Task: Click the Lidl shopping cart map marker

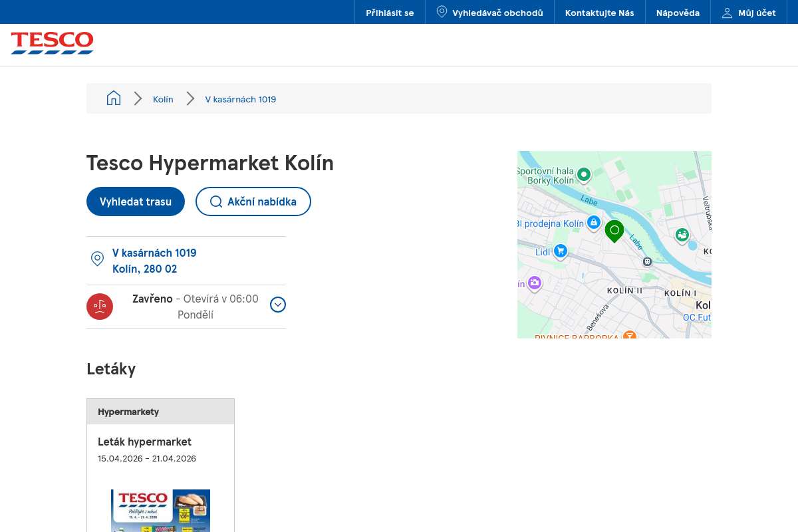Action: (561, 251)
